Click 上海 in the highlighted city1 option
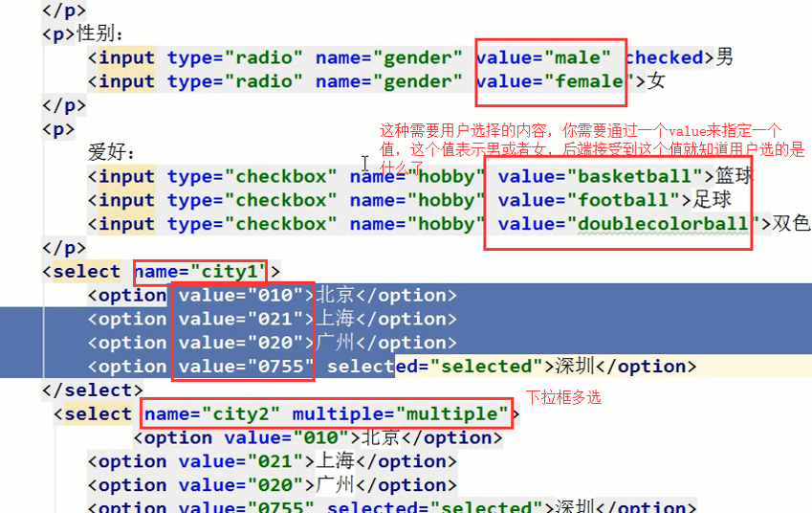The height and width of the screenshot is (513, 812). click(x=335, y=319)
